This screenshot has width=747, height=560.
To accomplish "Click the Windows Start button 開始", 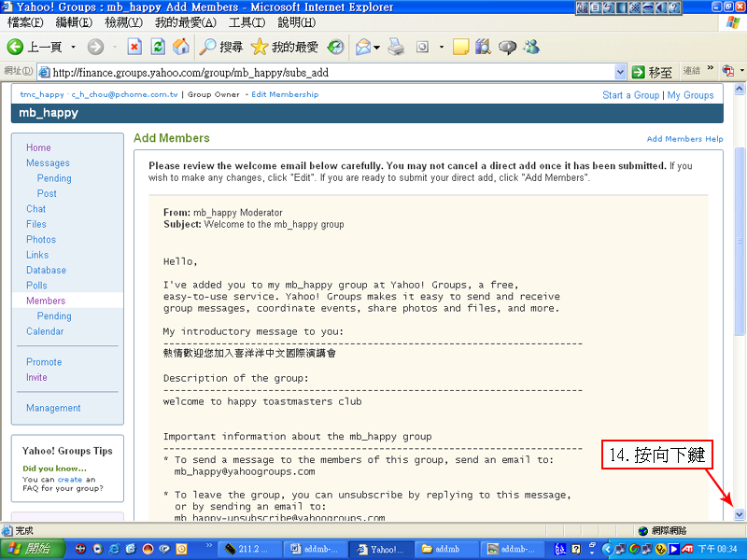I will click(28, 549).
